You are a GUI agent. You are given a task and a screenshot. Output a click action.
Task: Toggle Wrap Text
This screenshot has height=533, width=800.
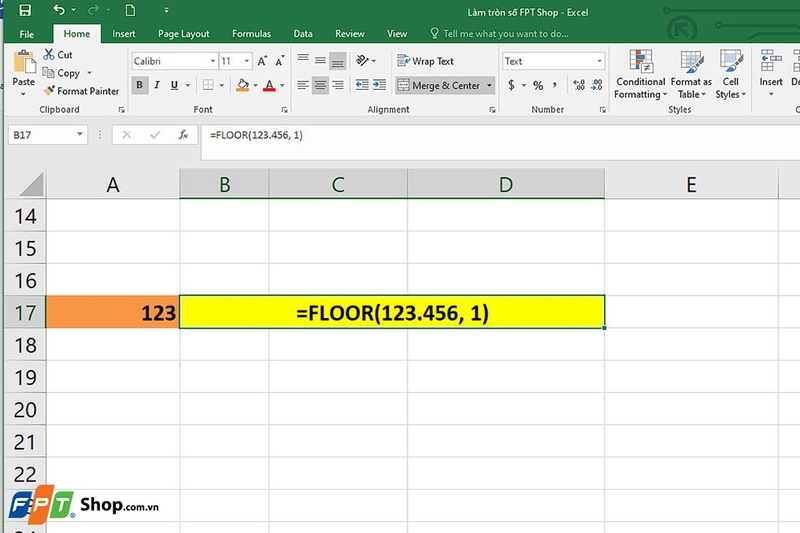click(x=425, y=61)
